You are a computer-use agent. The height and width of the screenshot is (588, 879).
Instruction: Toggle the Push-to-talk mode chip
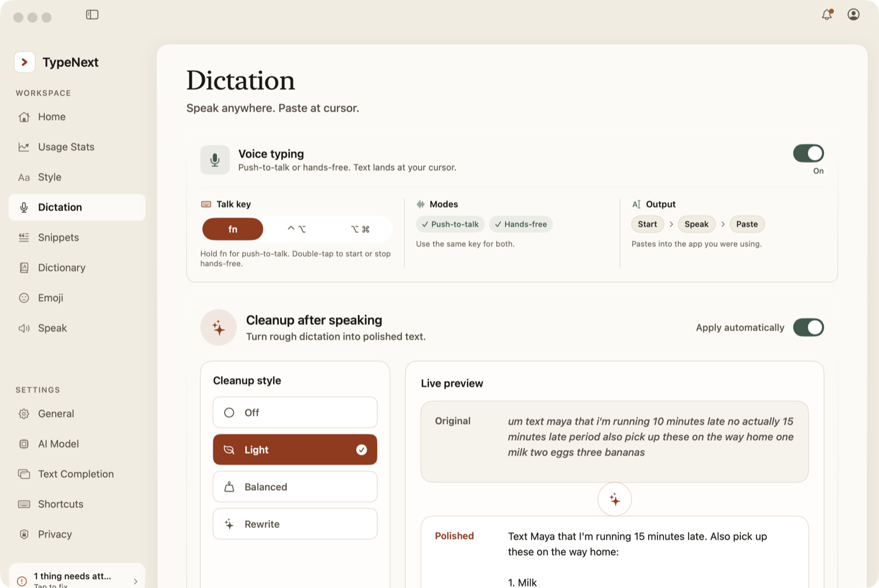tap(450, 224)
